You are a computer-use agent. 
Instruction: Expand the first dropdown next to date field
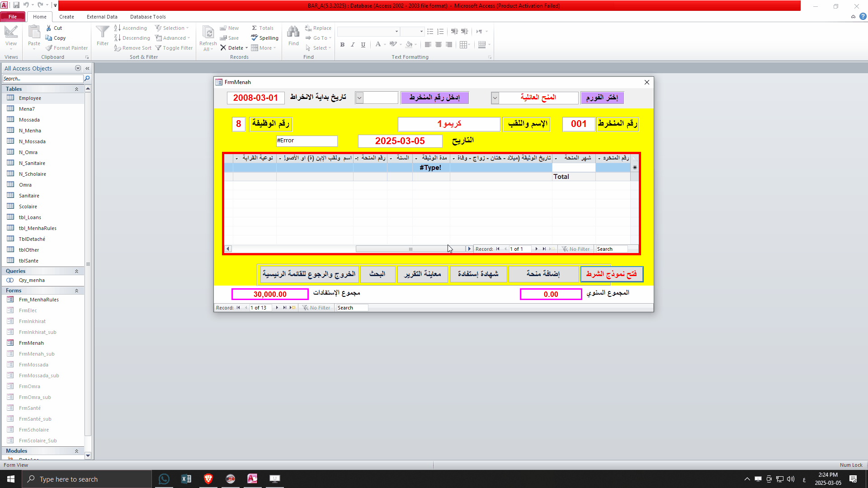coord(359,97)
